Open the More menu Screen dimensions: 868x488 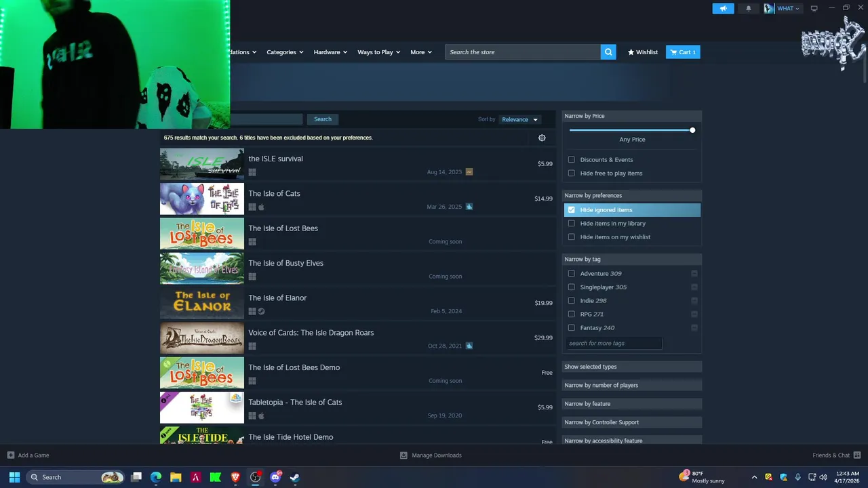(x=420, y=52)
